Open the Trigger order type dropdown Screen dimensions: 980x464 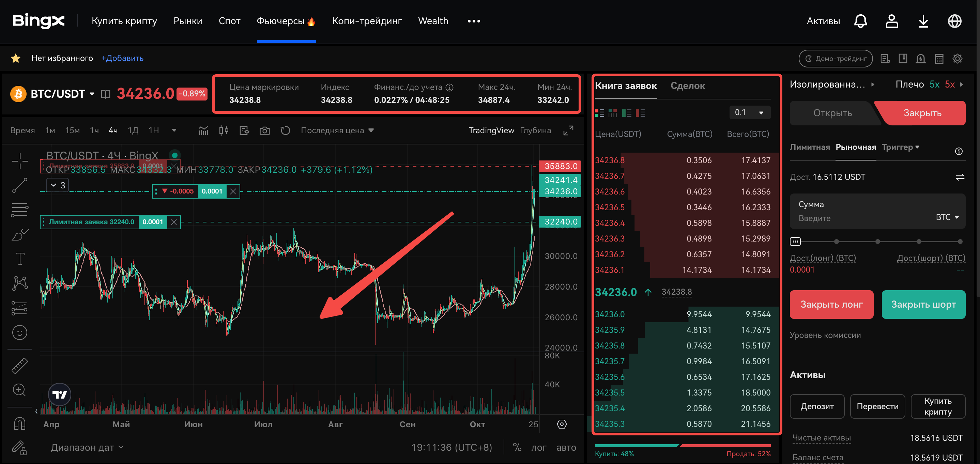[x=900, y=147]
